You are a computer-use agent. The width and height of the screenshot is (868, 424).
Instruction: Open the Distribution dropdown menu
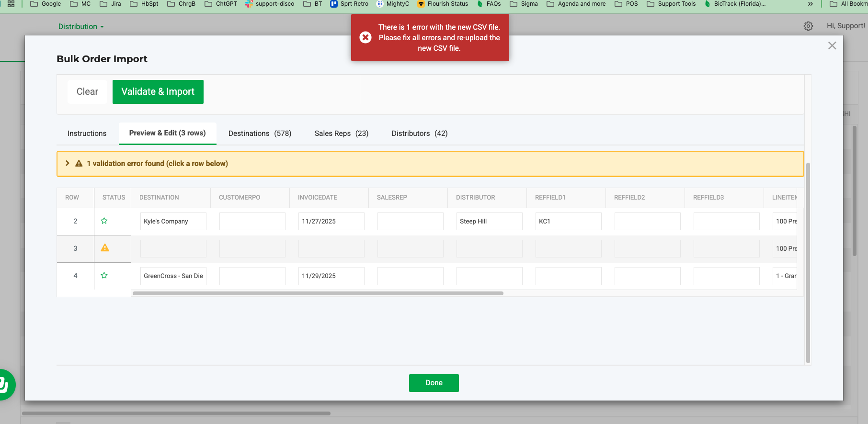click(81, 27)
